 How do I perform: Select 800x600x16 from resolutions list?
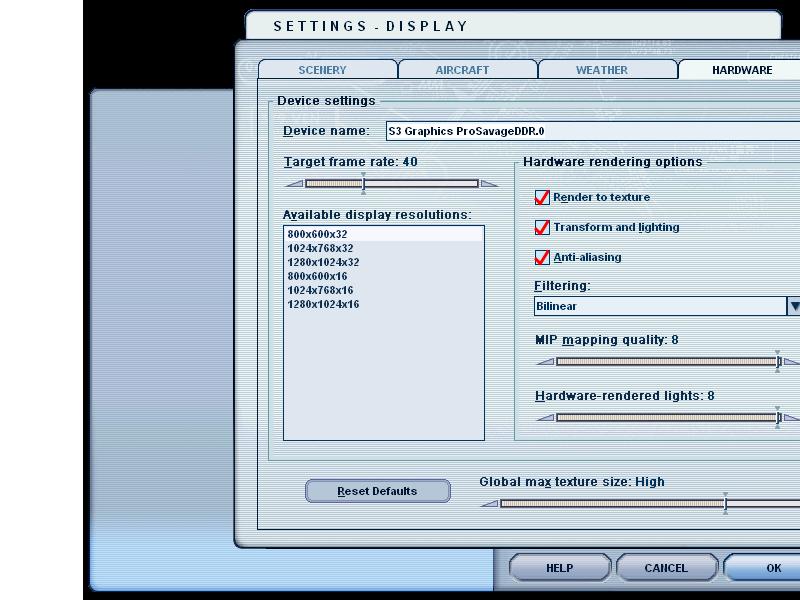coord(317,276)
